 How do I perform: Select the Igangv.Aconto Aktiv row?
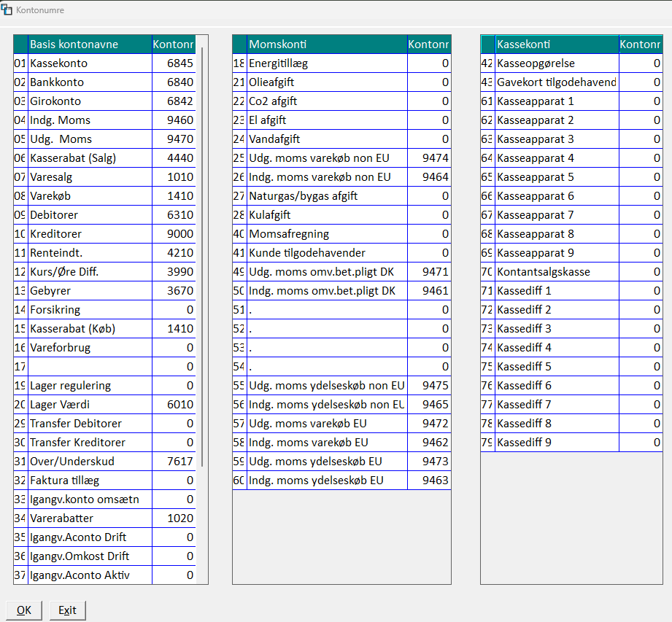tap(104, 575)
